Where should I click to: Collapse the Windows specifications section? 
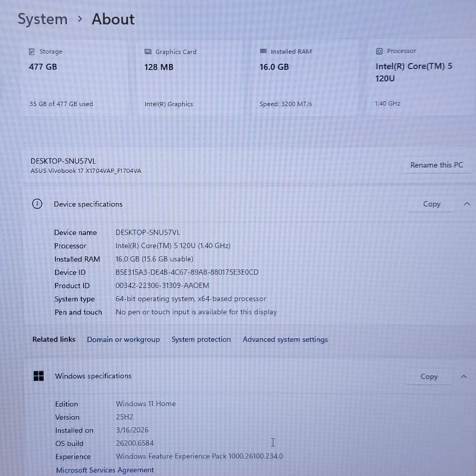point(464,376)
